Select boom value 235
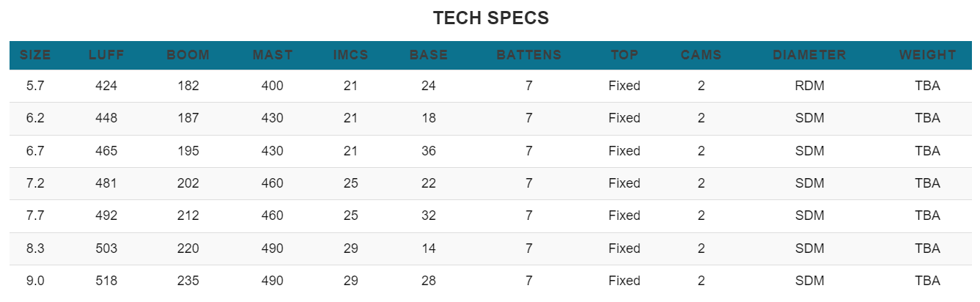The width and height of the screenshot is (980, 302). coord(188,281)
